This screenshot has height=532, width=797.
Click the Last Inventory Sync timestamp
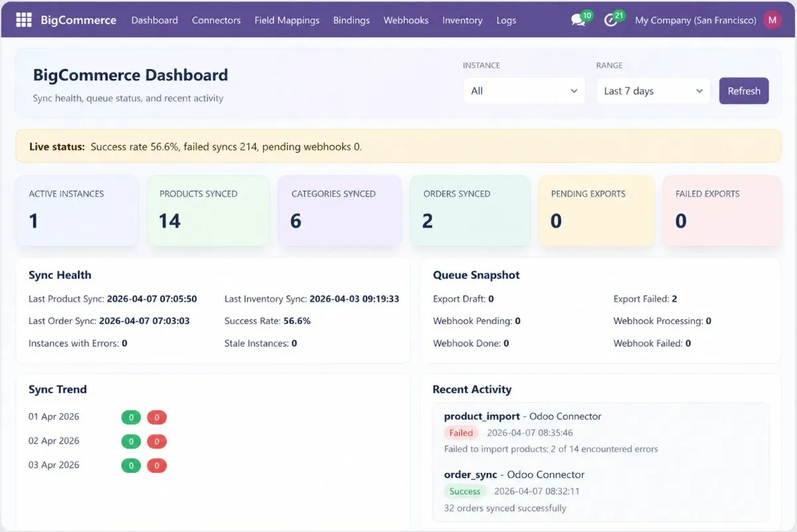pos(355,299)
